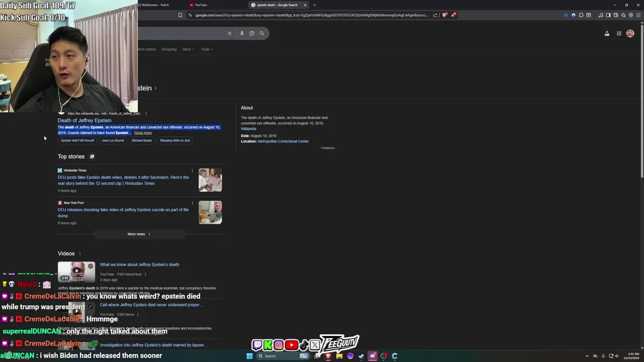Open the Wikipedia link in About panel
644x362 pixels.
coord(249,129)
